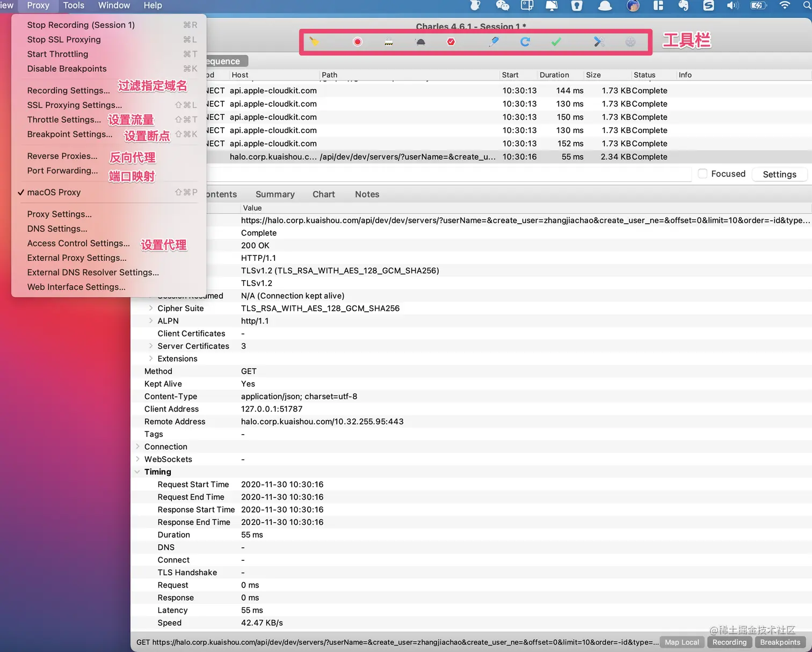Open the gear Settings icon in toolbar
The height and width of the screenshot is (652, 812).
[x=630, y=42]
